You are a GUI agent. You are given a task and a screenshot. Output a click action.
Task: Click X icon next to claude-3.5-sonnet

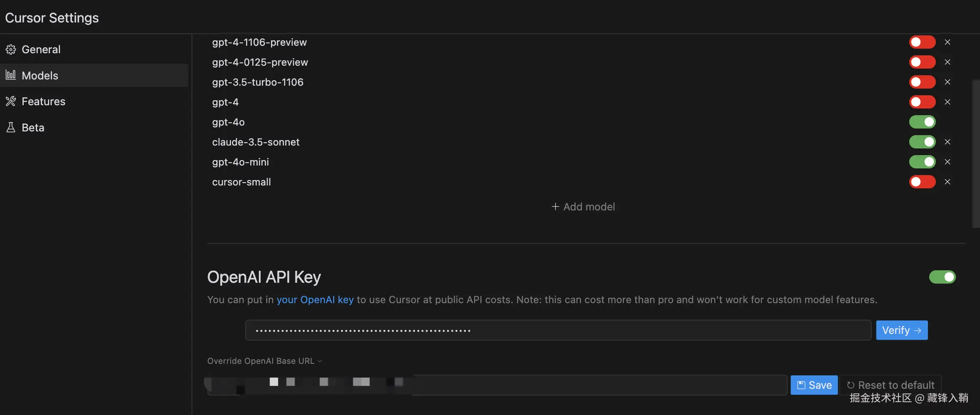click(x=948, y=142)
